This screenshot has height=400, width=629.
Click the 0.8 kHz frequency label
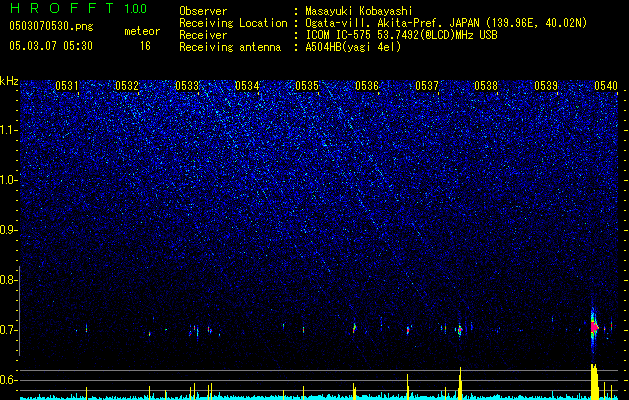(8, 280)
